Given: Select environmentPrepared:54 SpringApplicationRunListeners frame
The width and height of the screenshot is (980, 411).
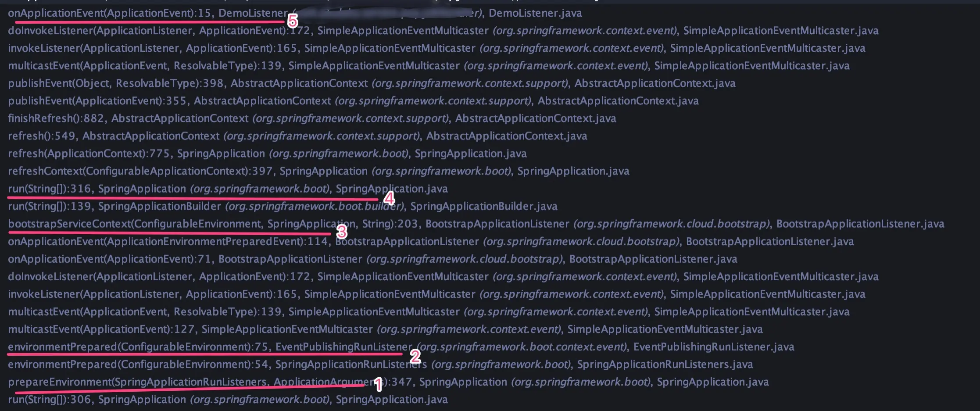Looking at the screenshot, I should (x=380, y=364).
